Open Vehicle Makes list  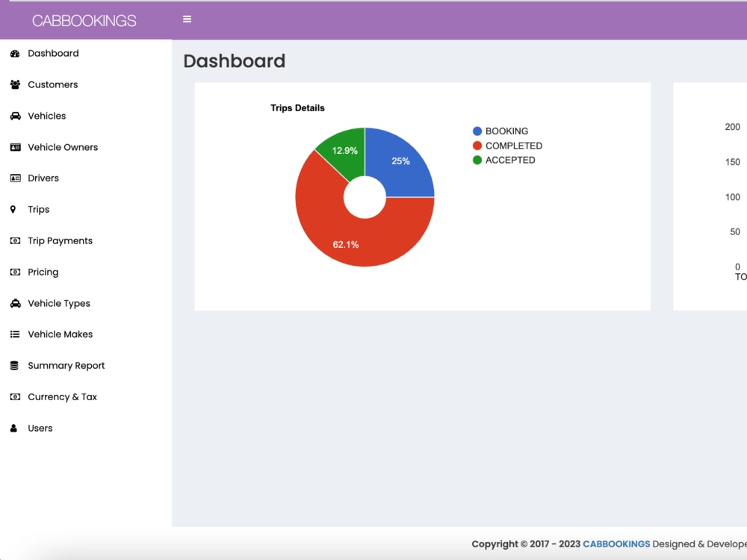(60, 335)
